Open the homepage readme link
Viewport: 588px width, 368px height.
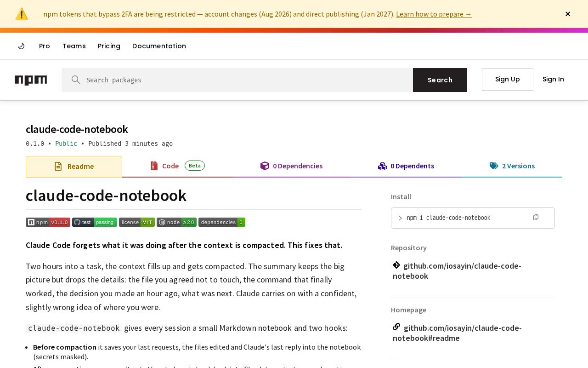457,333
